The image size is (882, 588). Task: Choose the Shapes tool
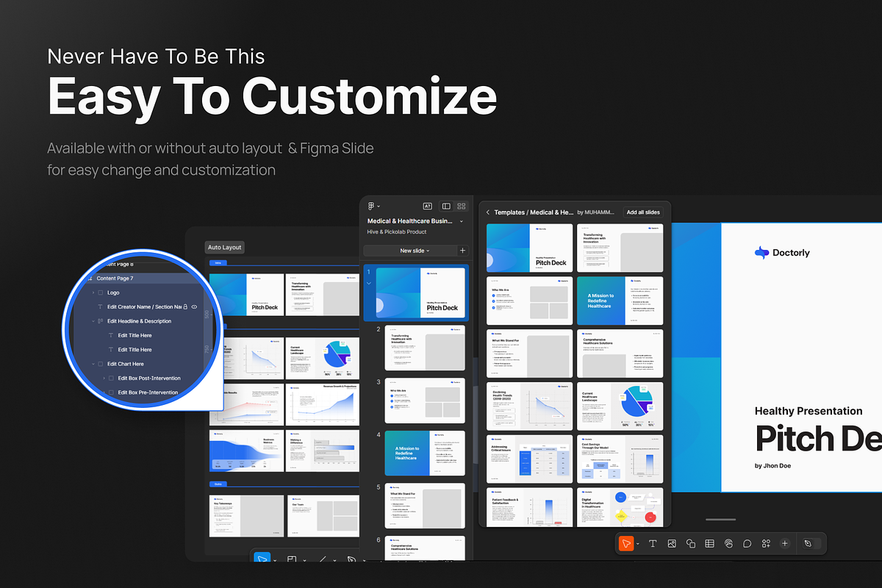click(x=690, y=543)
